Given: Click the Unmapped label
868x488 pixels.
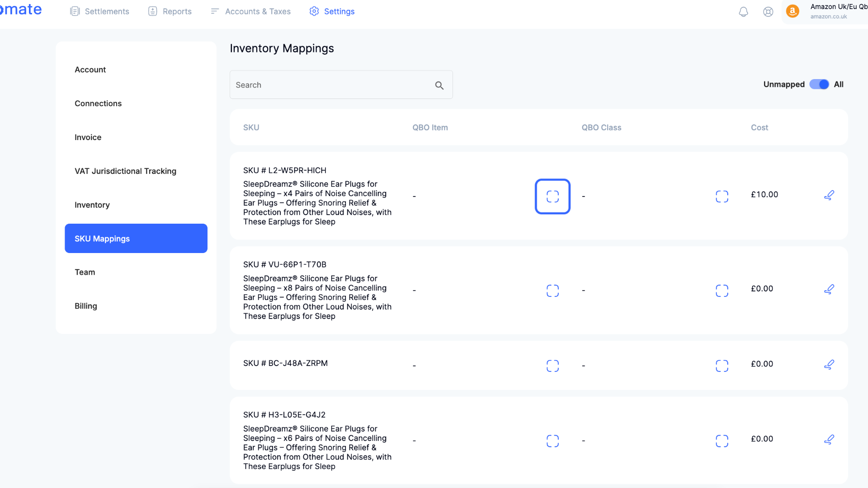Looking at the screenshot, I should 784,84.
